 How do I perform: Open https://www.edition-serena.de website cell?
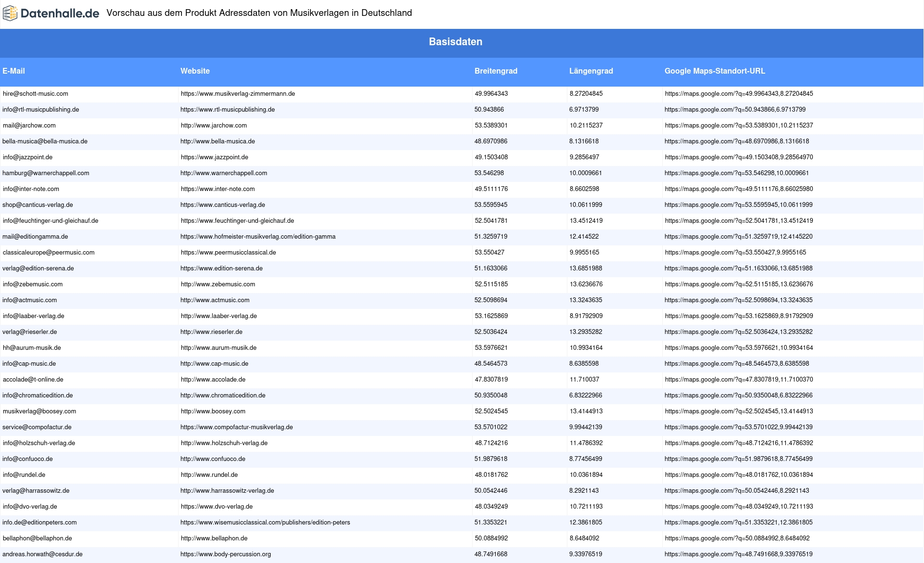[221, 269]
